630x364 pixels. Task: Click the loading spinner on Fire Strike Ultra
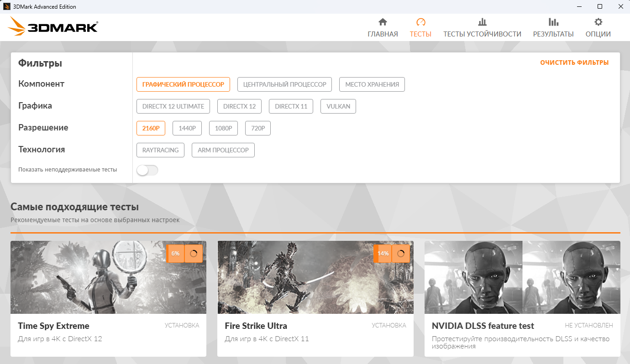(401, 254)
